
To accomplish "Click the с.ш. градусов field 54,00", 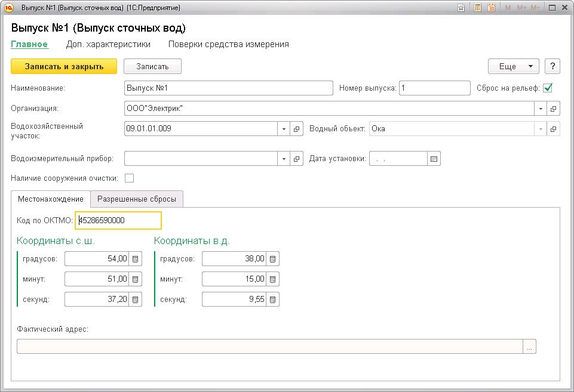I will [x=97, y=259].
